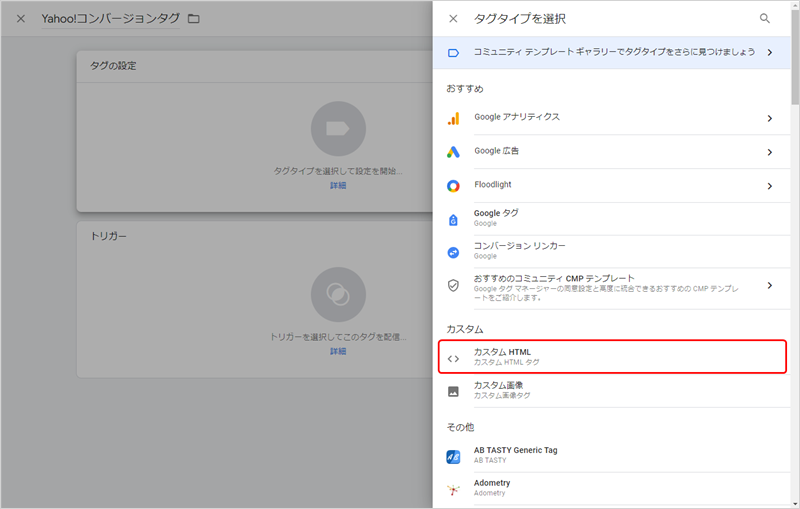Click the tag placeholder icon in タグの設定

click(x=338, y=129)
